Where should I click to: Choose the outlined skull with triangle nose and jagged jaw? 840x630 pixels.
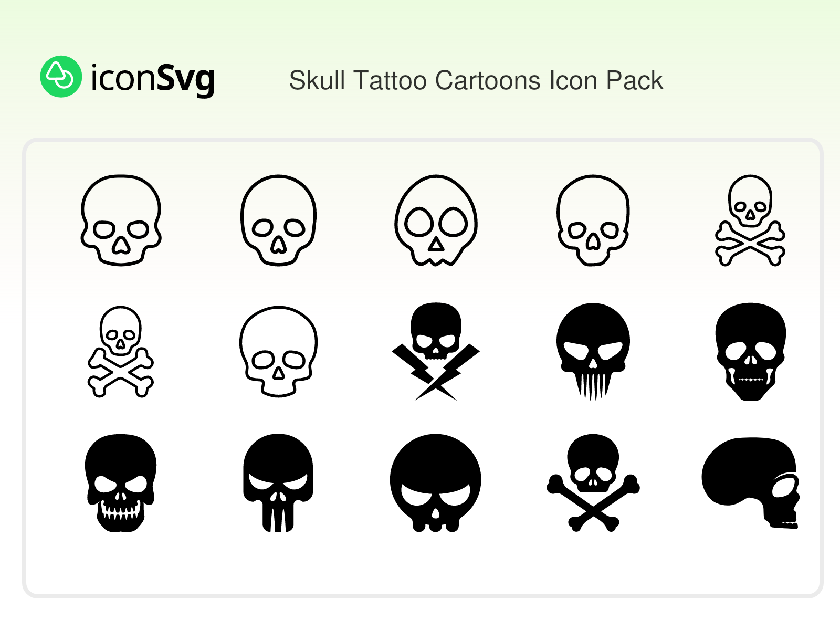[x=436, y=220]
